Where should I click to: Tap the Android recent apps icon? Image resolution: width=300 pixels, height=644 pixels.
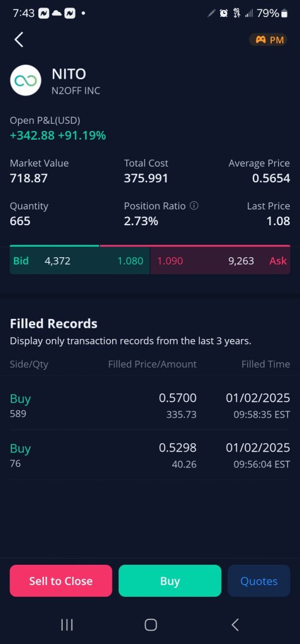click(67, 625)
